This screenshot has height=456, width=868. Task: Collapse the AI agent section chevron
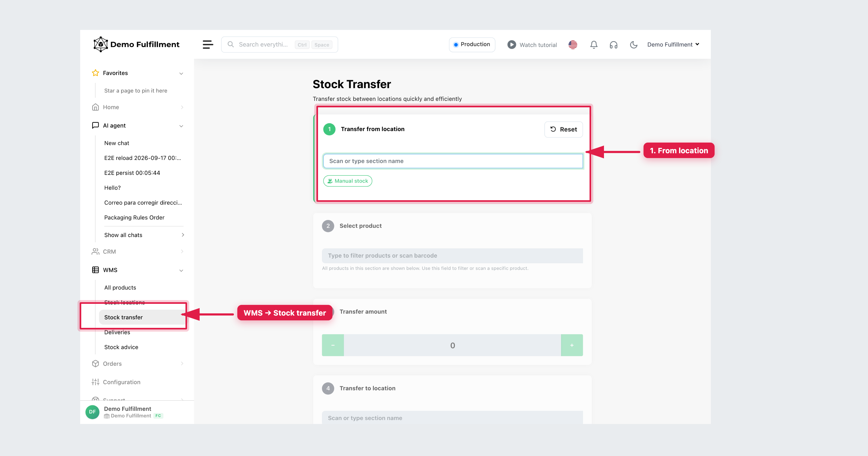(181, 126)
